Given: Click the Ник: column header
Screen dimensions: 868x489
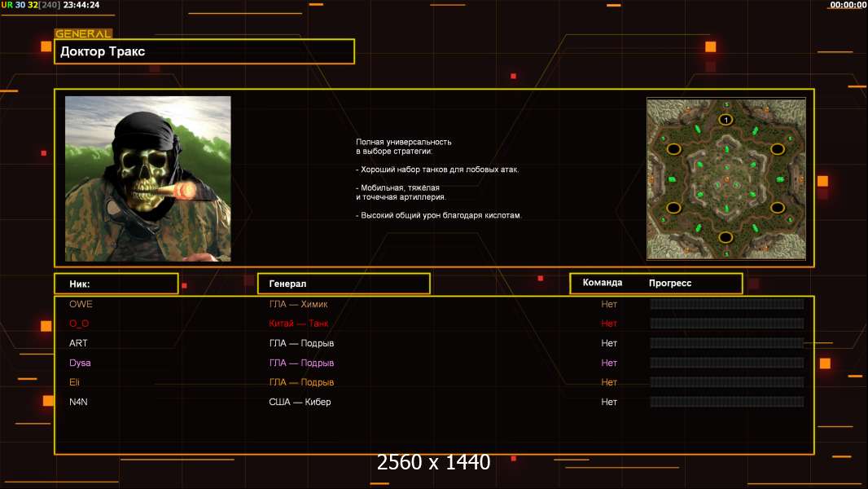Looking at the screenshot, I should (116, 284).
